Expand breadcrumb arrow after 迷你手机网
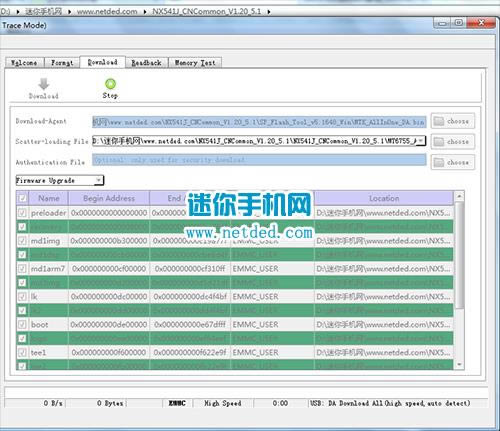The image size is (500, 431). click(70, 12)
